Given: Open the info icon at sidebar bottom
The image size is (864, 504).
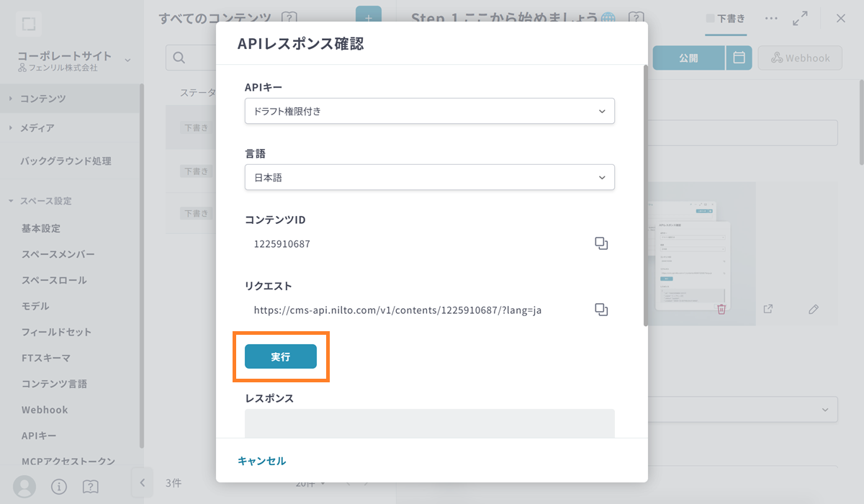Looking at the screenshot, I should tap(58, 487).
